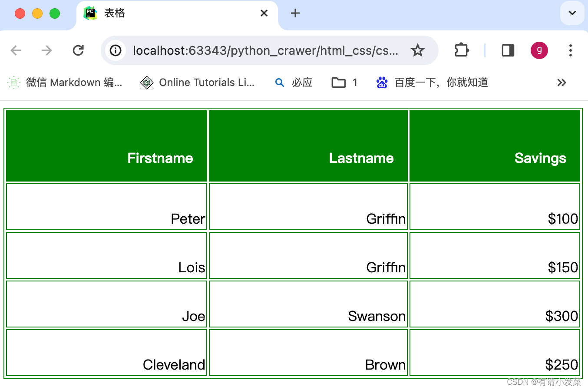Click the Savings column header
Screen dimensions: 588x390
click(495, 146)
